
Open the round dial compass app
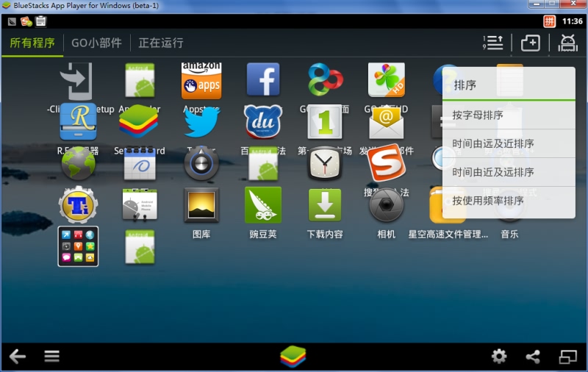[201, 163]
